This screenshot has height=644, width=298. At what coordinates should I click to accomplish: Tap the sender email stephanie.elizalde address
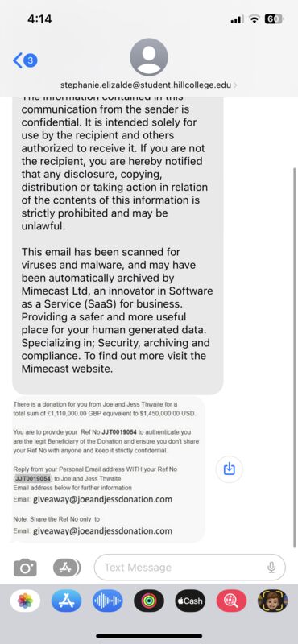click(146, 85)
